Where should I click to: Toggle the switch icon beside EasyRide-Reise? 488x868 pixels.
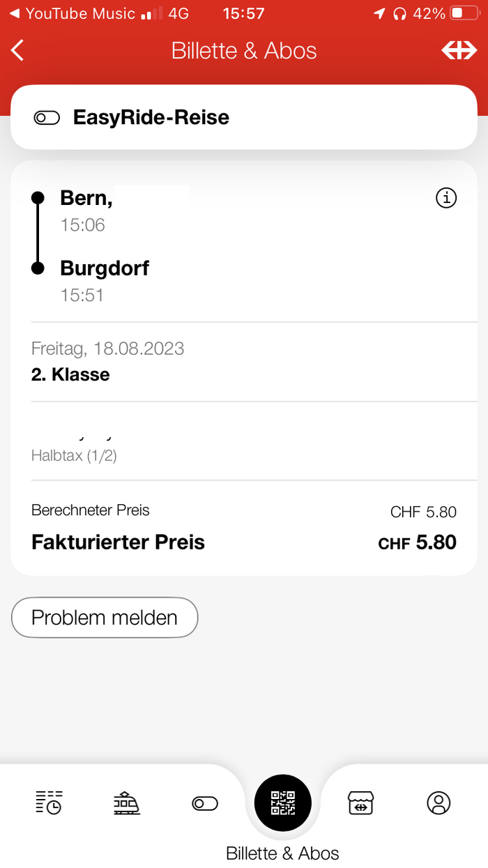tap(47, 118)
